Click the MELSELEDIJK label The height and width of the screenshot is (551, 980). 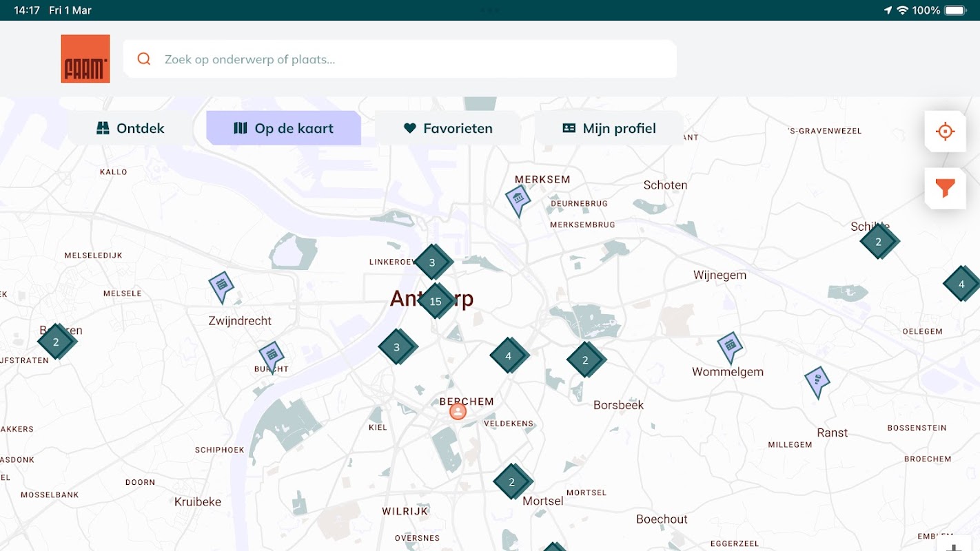tap(94, 256)
